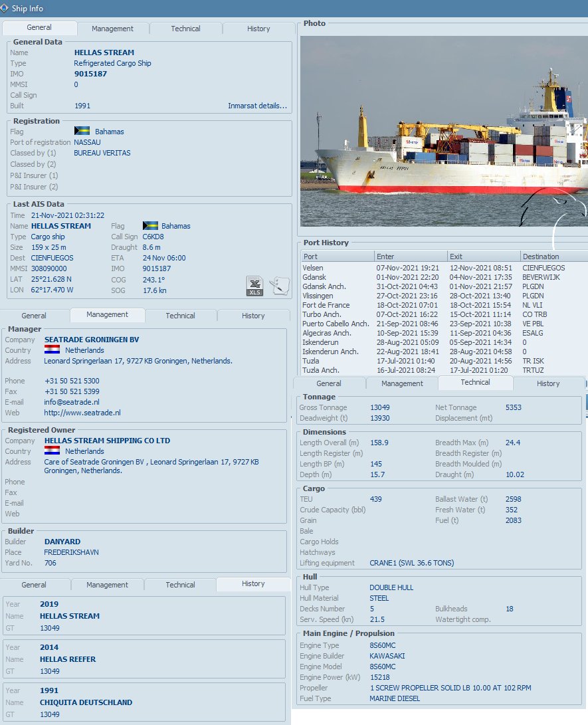Select the Gdansk Anch. port history row
The height and width of the screenshot is (725, 588).
tap(444, 286)
